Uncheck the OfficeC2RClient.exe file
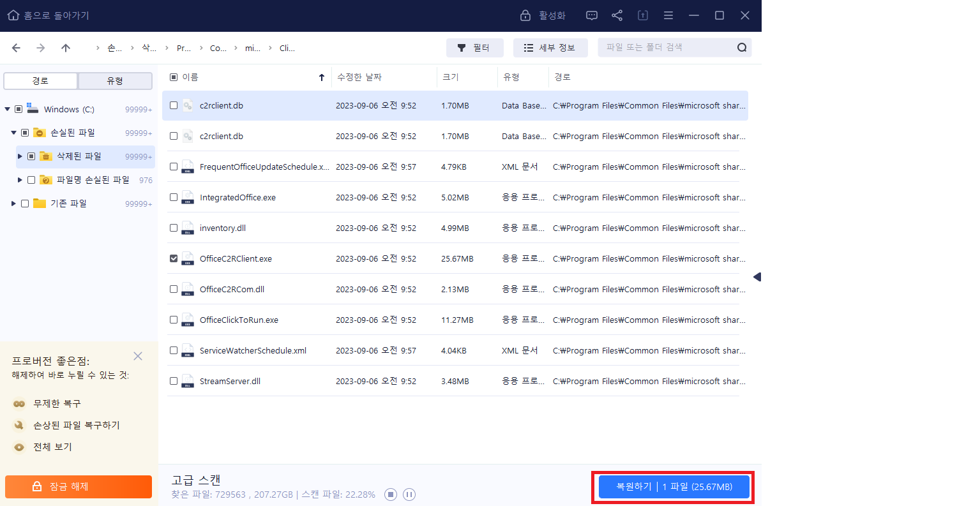The height and width of the screenshot is (506, 980). [x=173, y=258]
